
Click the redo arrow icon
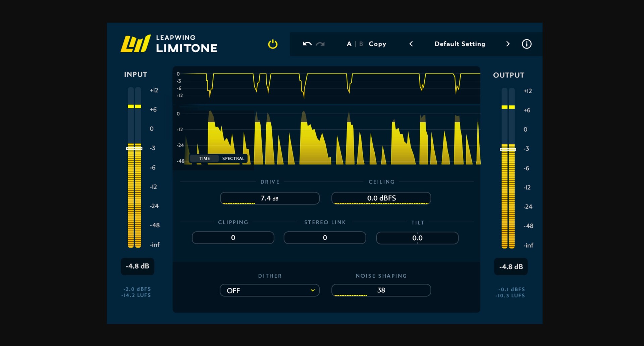point(320,44)
